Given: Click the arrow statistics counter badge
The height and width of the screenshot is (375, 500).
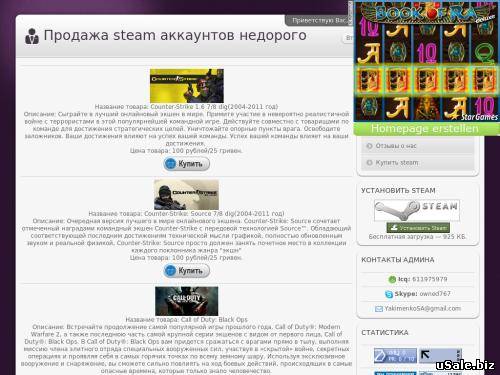Looking at the screenshot, I should tap(440, 355).
